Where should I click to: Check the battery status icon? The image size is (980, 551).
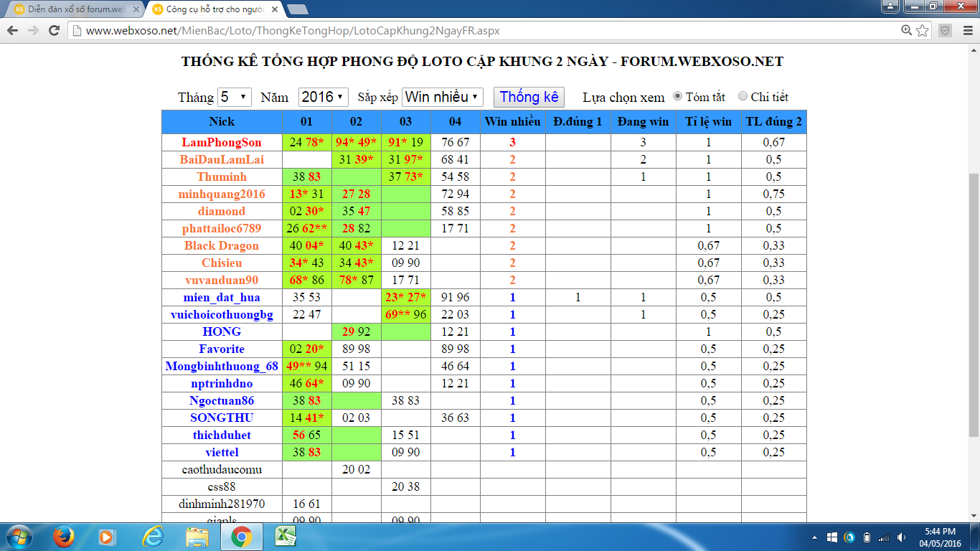(x=867, y=537)
